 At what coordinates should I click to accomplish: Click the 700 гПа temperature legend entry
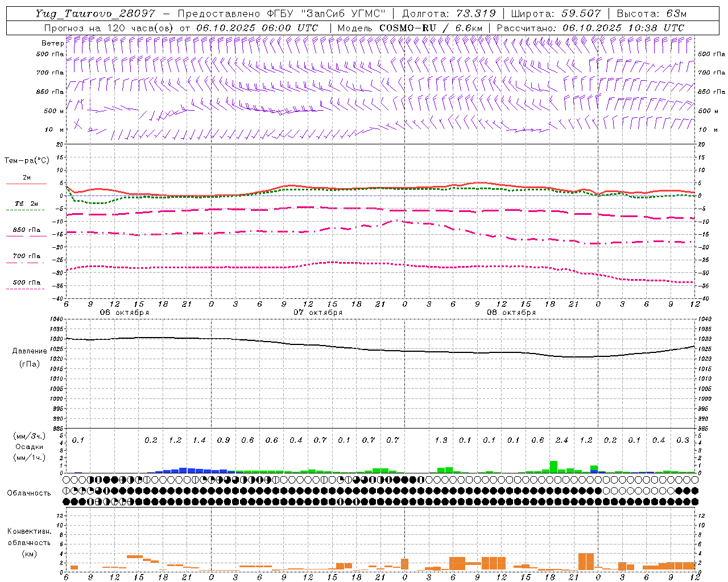pyautogui.click(x=27, y=256)
